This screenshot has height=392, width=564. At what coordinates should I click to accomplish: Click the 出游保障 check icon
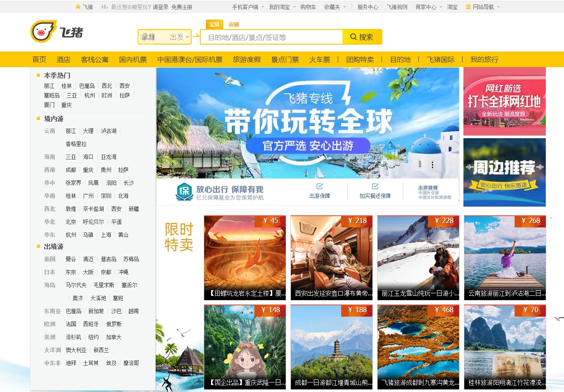point(320,186)
